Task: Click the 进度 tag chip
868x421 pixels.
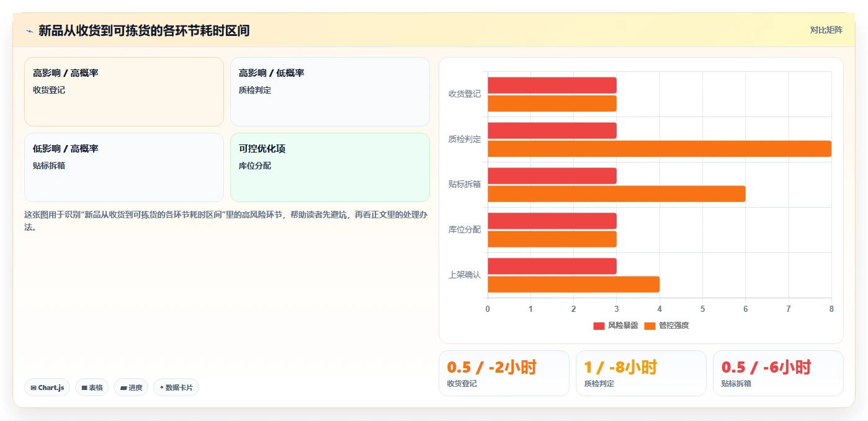Action: 131,388
